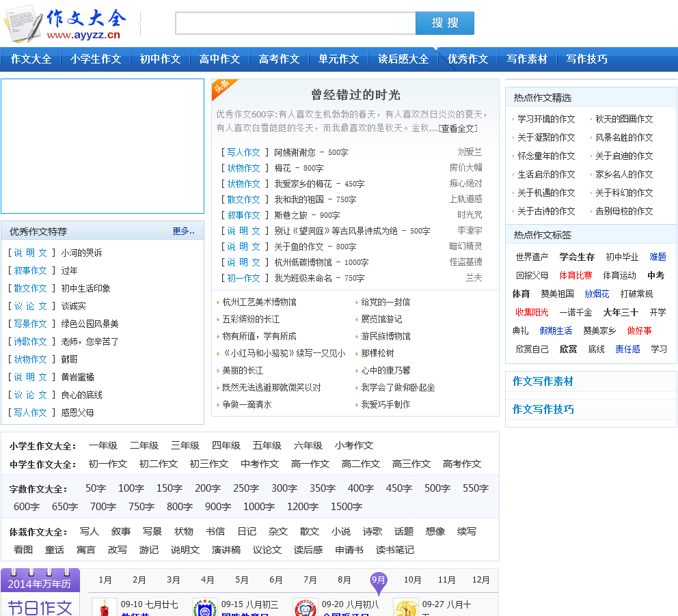Click the 2014年万年历 calendar header

tap(40, 583)
